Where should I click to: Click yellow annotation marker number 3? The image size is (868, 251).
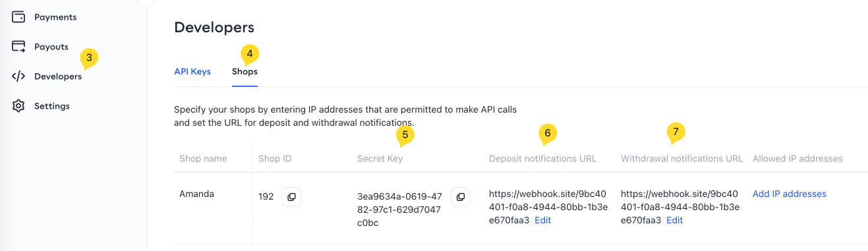point(89,58)
